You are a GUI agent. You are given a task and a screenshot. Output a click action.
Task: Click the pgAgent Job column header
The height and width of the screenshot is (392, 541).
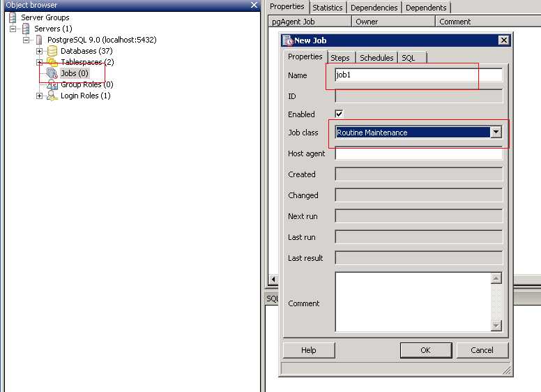click(310, 22)
